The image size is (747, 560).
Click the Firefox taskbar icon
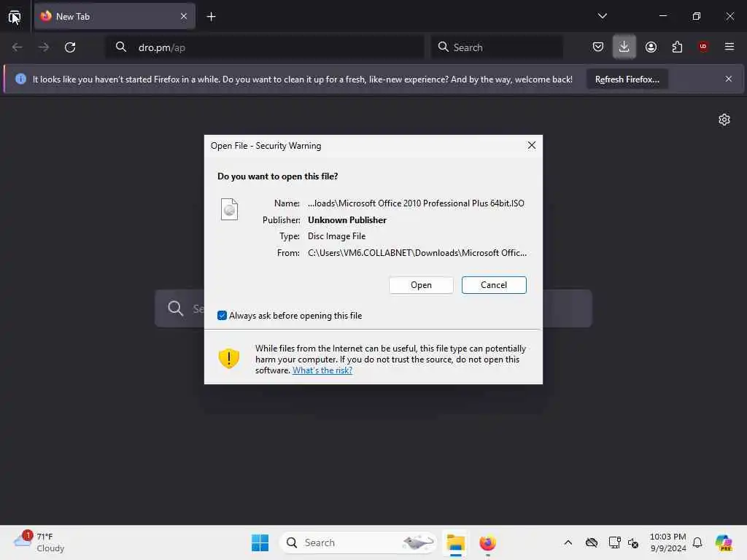pos(487,542)
